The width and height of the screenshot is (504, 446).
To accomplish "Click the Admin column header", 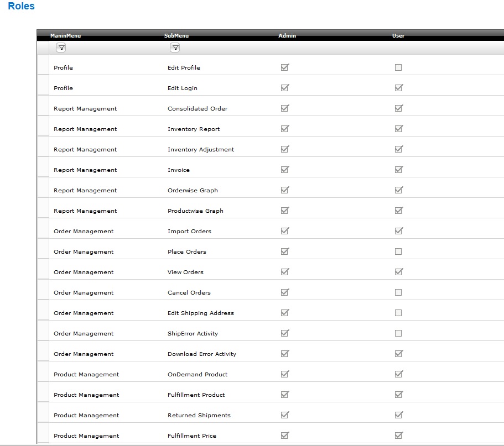I will tap(287, 35).
